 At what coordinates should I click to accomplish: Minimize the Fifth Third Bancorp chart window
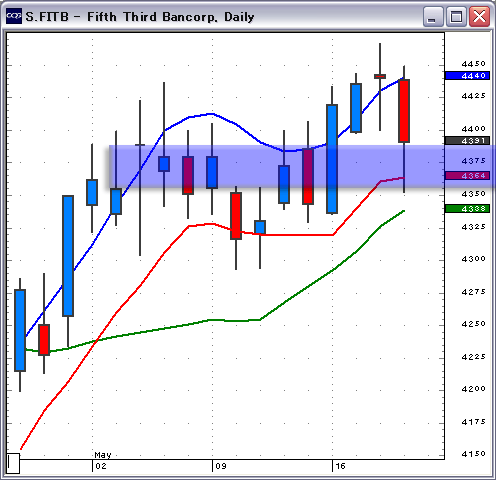click(433, 16)
